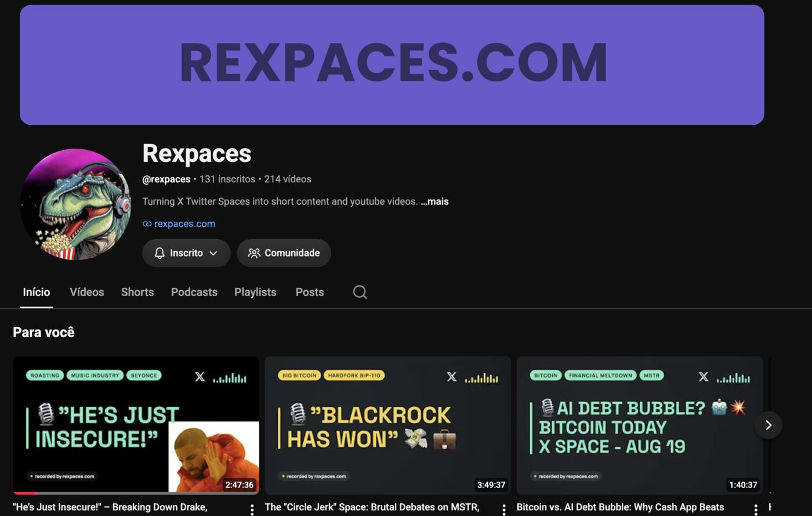Click the link icon beside rexpaces.com
The height and width of the screenshot is (516, 812).
click(147, 224)
